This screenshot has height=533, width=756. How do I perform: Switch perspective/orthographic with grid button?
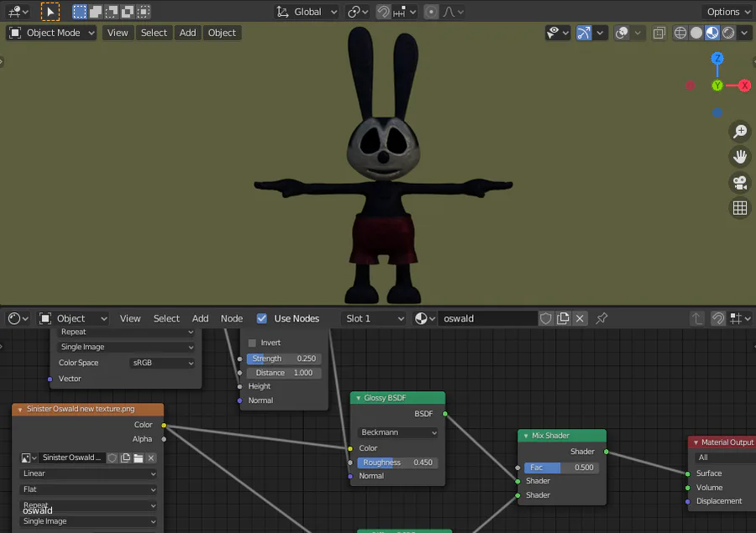click(x=740, y=208)
